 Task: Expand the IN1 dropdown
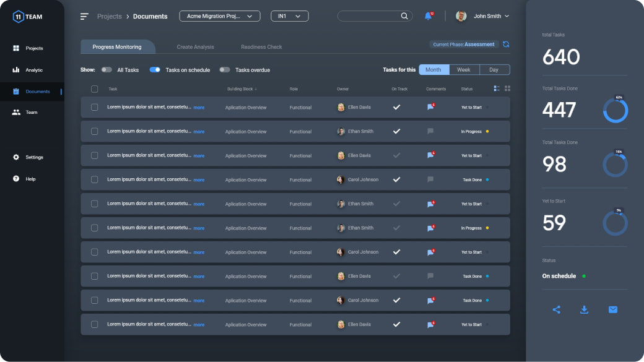click(x=289, y=16)
